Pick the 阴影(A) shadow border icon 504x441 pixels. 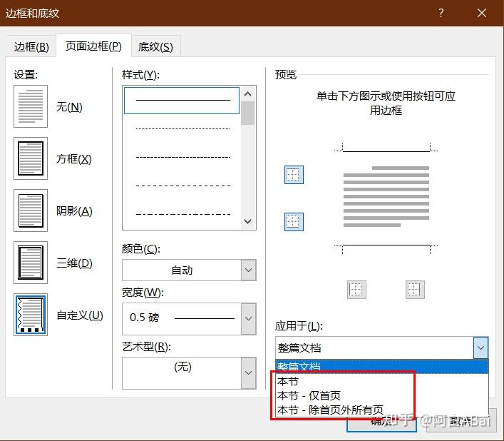tap(31, 211)
